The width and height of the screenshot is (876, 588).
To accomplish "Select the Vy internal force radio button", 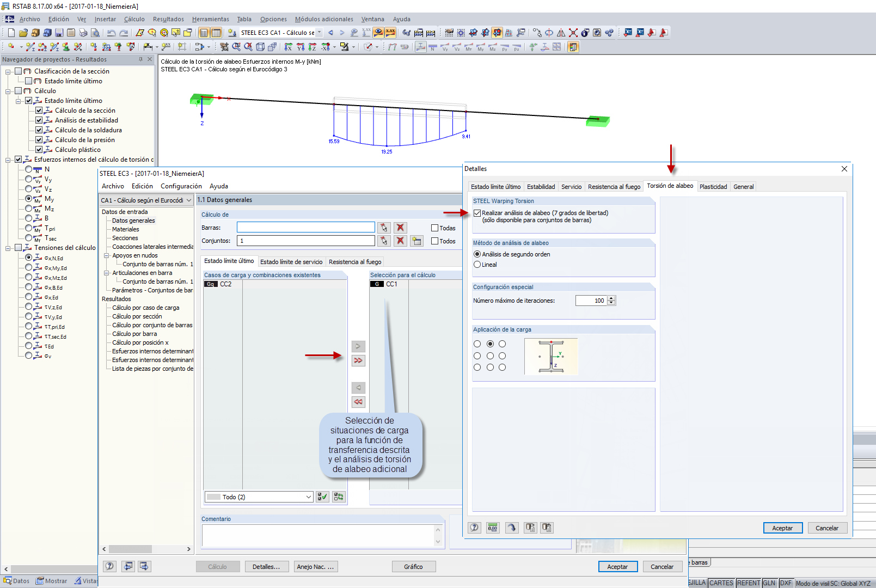I will tap(29, 179).
